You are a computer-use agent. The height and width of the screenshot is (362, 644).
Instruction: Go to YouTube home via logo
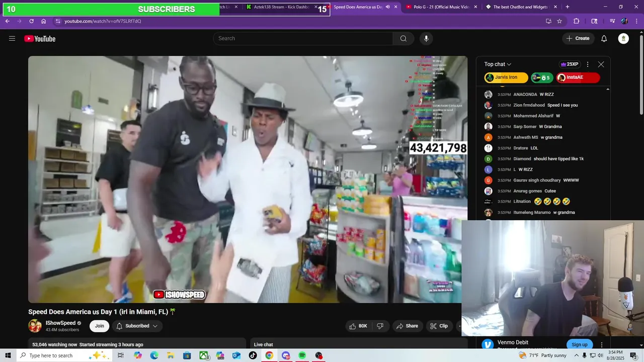click(x=40, y=39)
